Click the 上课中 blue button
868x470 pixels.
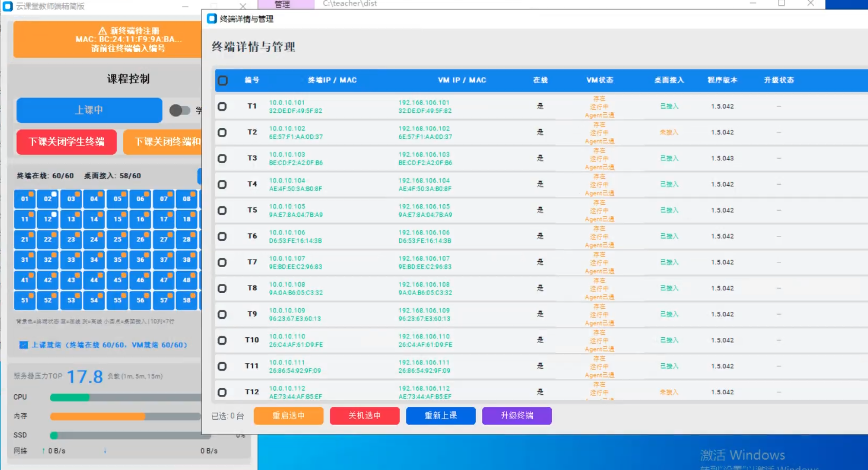(89, 110)
